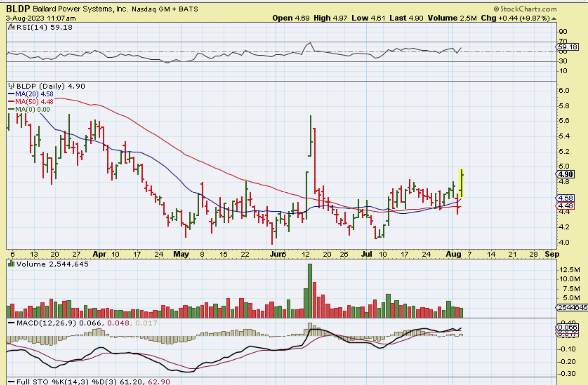Click the 4.48 MA(50) axis value tag

565,206
